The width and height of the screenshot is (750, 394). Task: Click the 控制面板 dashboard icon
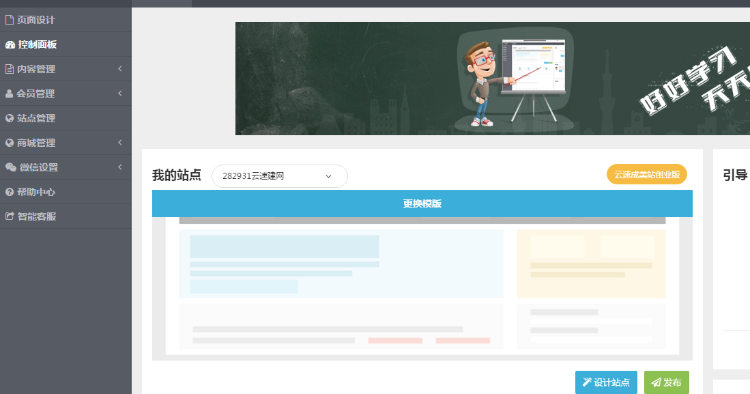(x=10, y=44)
